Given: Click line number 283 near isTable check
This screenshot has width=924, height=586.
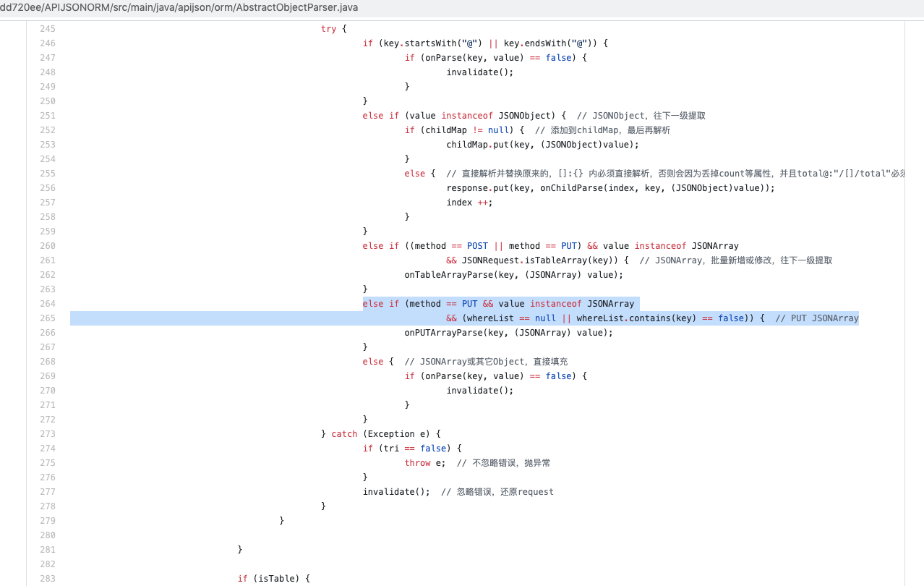Looking at the screenshot, I should (x=47, y=578).
